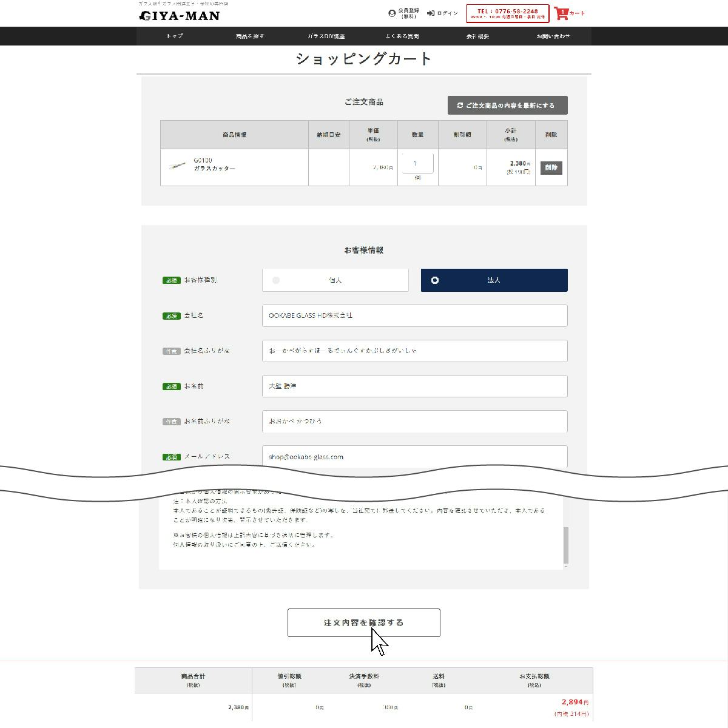Open 会社概要 in navigation bar

477,36
